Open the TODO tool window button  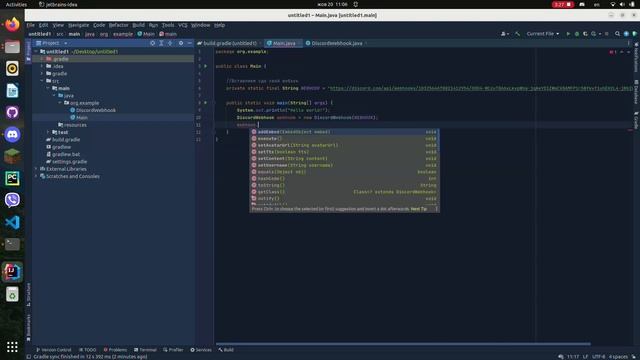pyautogui.click(x=87, y=350)
